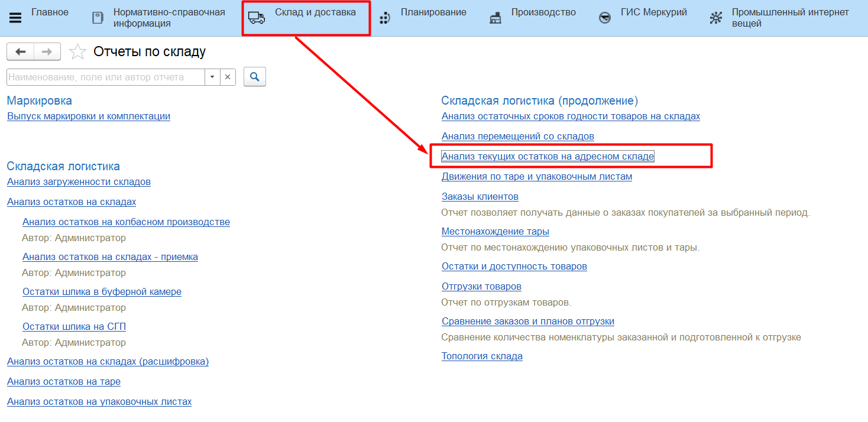Open Нормативно-справочная информация section

(x=169, y=18)
